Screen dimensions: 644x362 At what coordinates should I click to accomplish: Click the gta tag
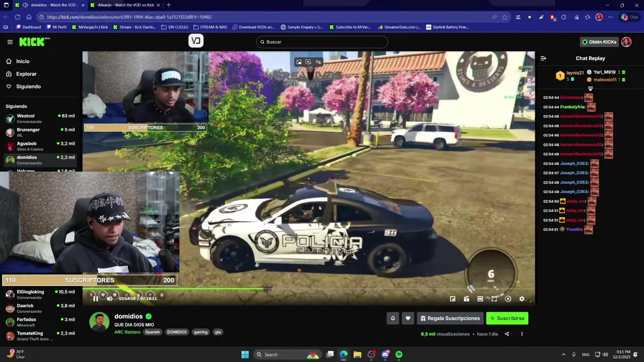pyautogui.click(x=218, y=332)
